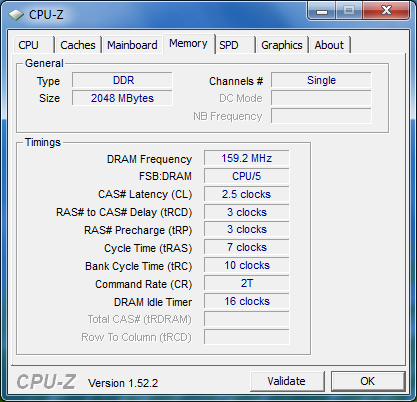Image resolution: width=417 pixels, height=402 pixels.
Task: Show the About tab
Action: [329, 45]
